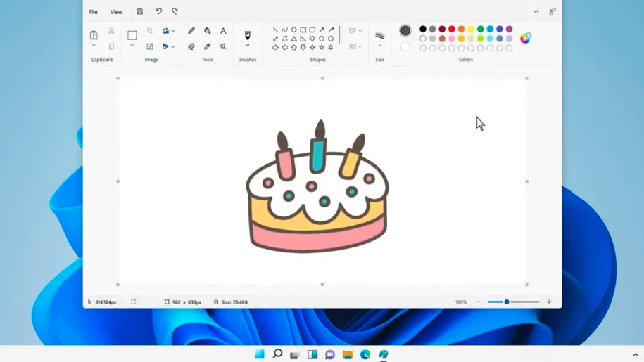Open Microsoft Edge from the taskbar
Screen dimensions: 644x362
coord(365,354)
